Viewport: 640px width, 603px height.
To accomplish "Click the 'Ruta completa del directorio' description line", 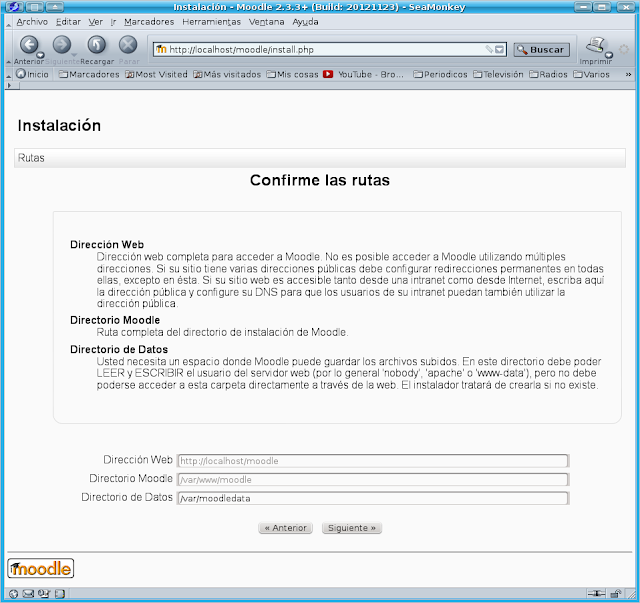I will coord(222,332).
